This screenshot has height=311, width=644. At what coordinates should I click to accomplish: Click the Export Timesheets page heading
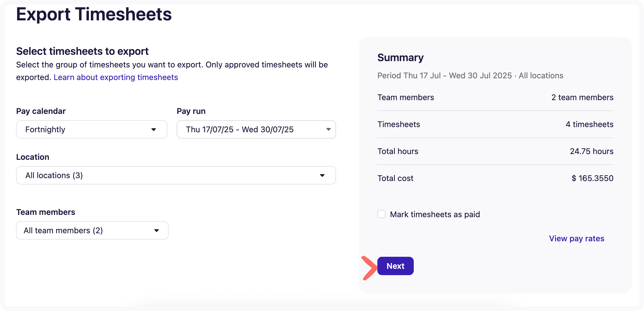[94, 14]
